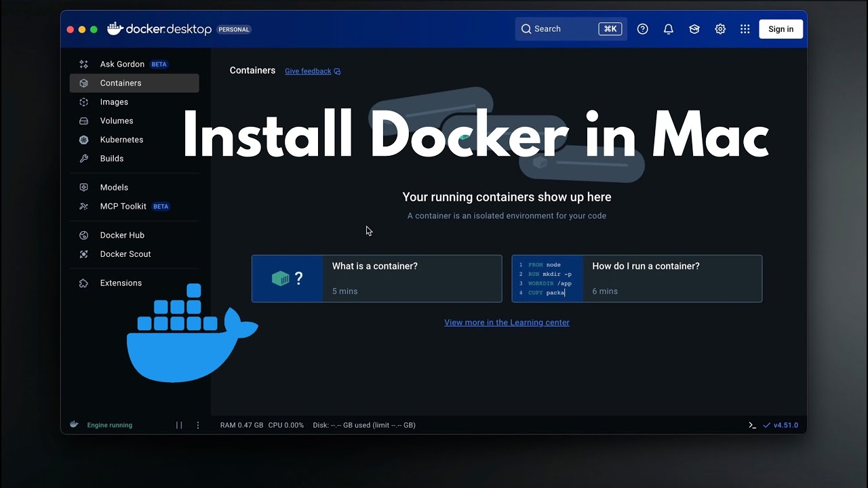
Task: Open MCP Toolkit in sidebar
Action: click(134, 207)
